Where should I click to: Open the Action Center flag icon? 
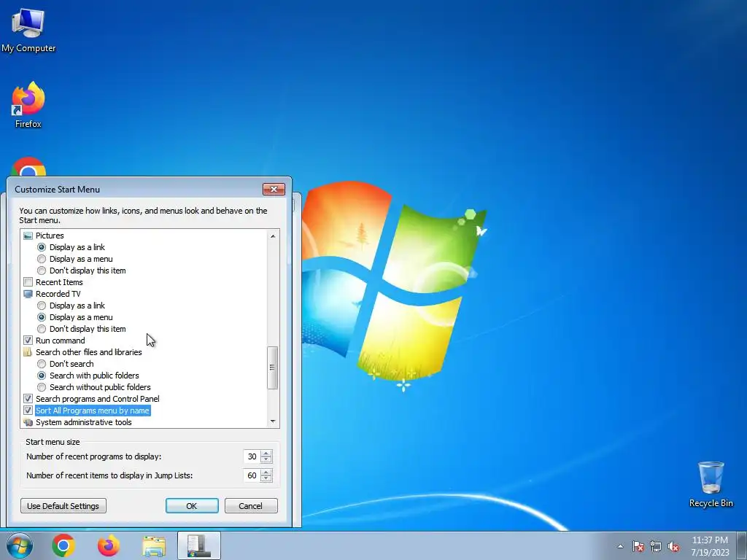[638, 547]
